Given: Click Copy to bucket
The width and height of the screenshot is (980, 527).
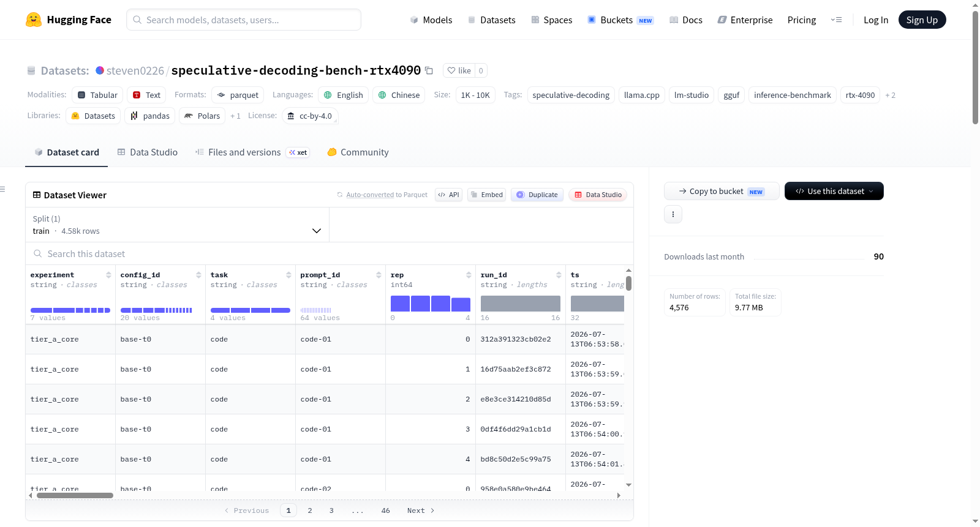Looking at the screenshot, I should point(722,191).
